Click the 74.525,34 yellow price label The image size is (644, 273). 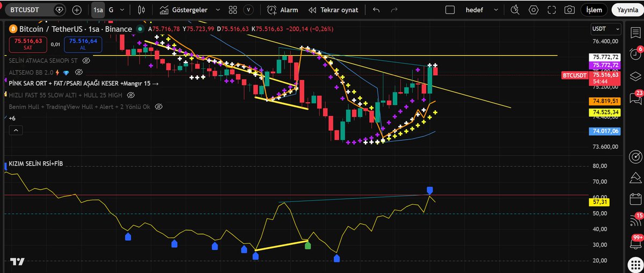(x=605, y=112)
